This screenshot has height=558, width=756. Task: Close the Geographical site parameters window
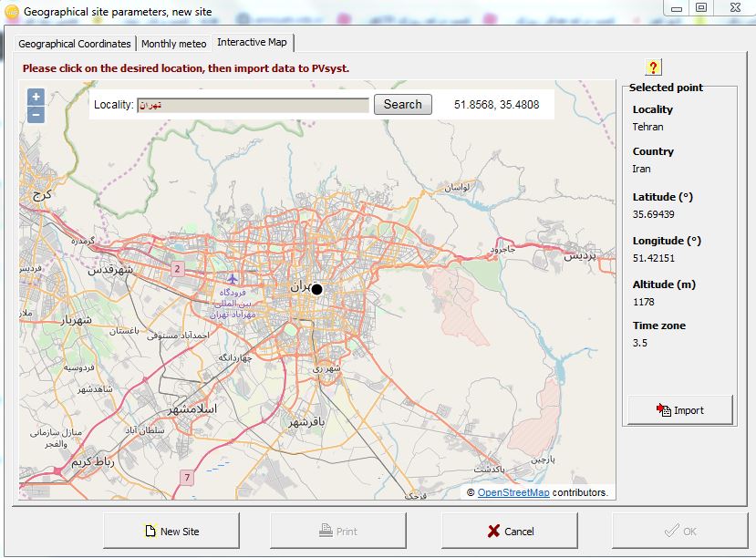point(735,7)
